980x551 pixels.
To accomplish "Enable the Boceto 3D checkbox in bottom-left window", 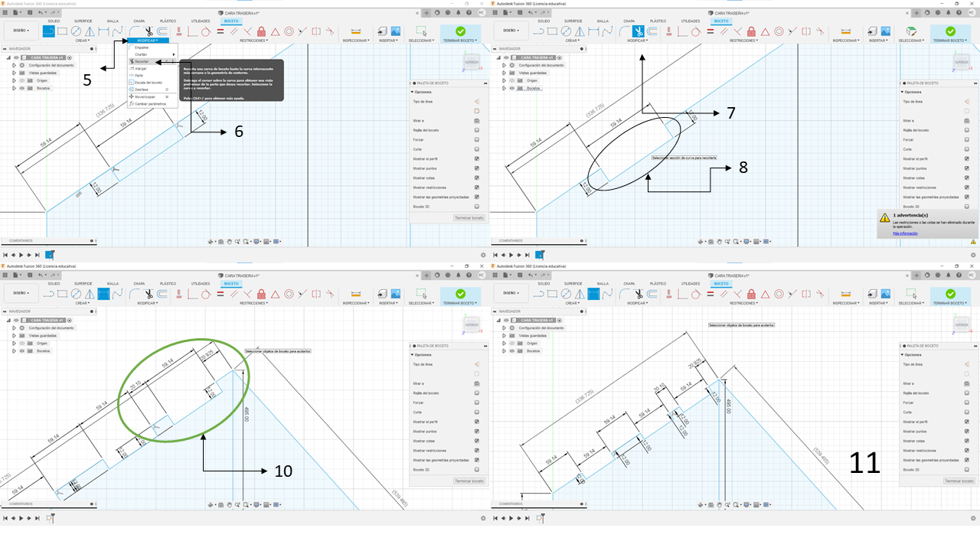I will pyautogui.click(x=476, y=470).
